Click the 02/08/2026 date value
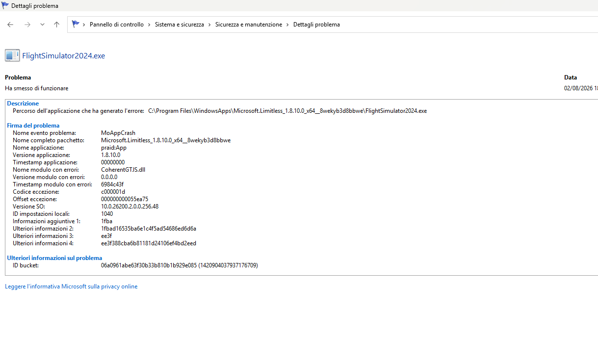 click(x=578, y=88)
